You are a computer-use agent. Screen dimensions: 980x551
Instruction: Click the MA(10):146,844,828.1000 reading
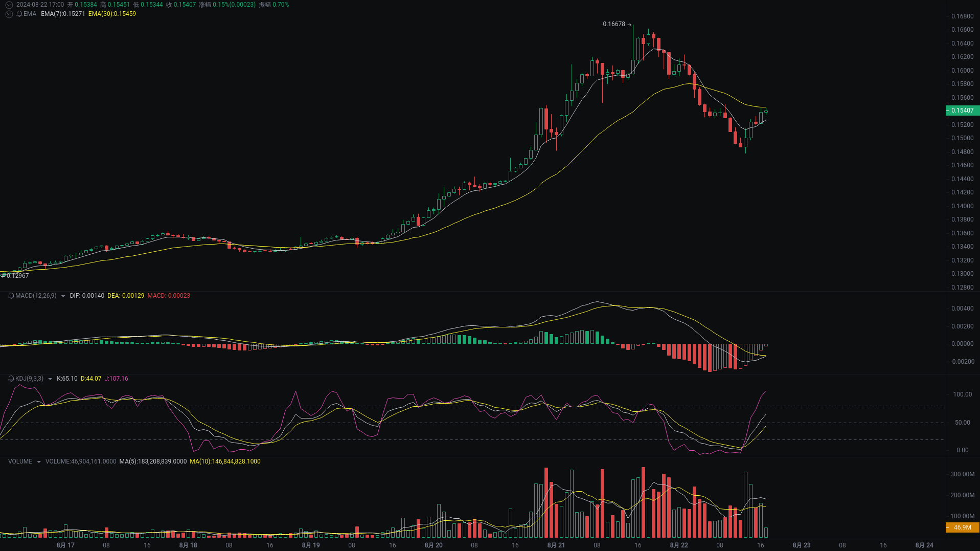coord(225,461)
